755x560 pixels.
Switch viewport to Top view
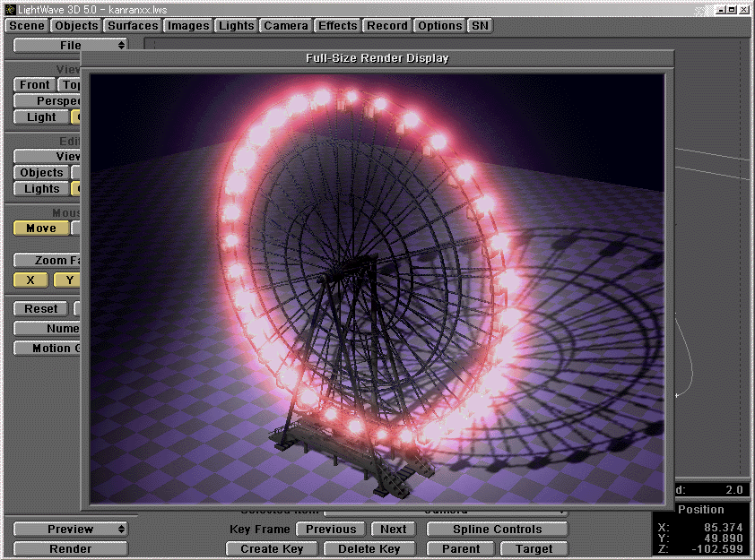point(68,84)
